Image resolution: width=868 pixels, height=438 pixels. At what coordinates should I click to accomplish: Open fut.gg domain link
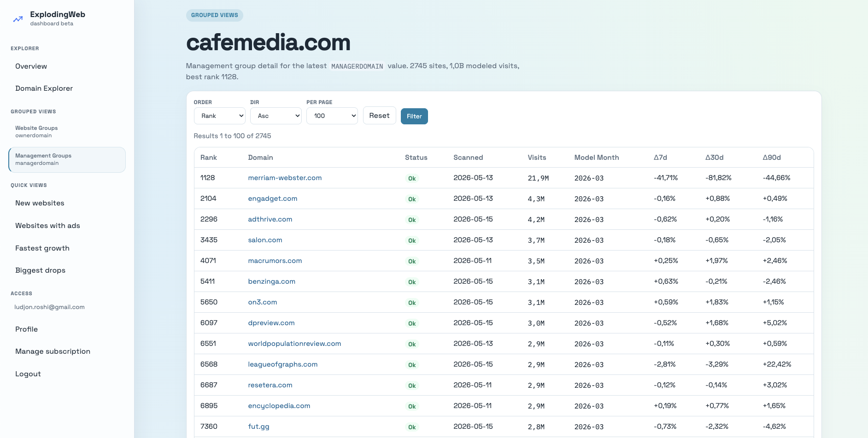[x=258, y=426]
